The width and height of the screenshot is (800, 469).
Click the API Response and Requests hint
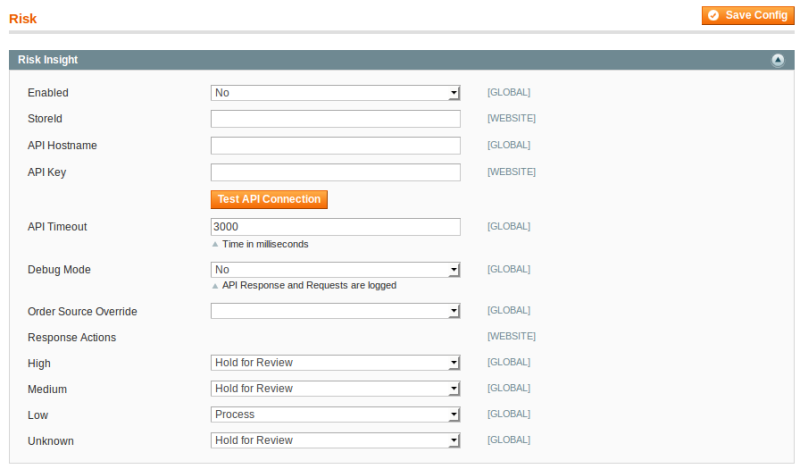click(308, 285)
